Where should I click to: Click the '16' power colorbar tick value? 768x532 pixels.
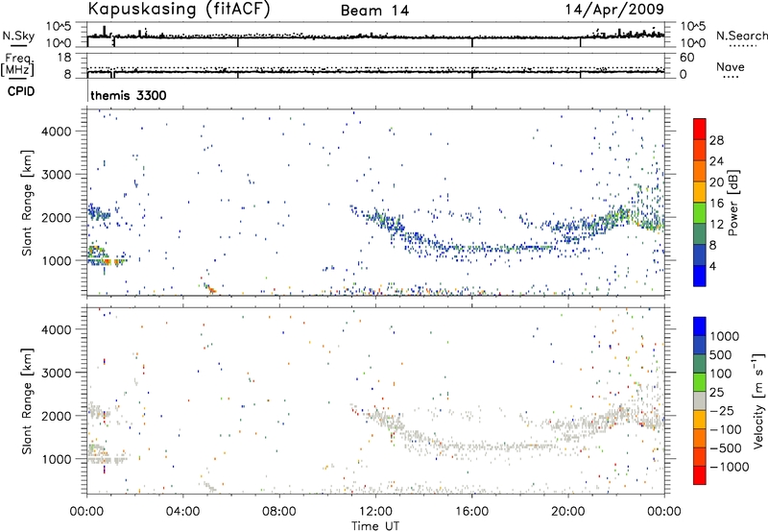coord(716,204)
